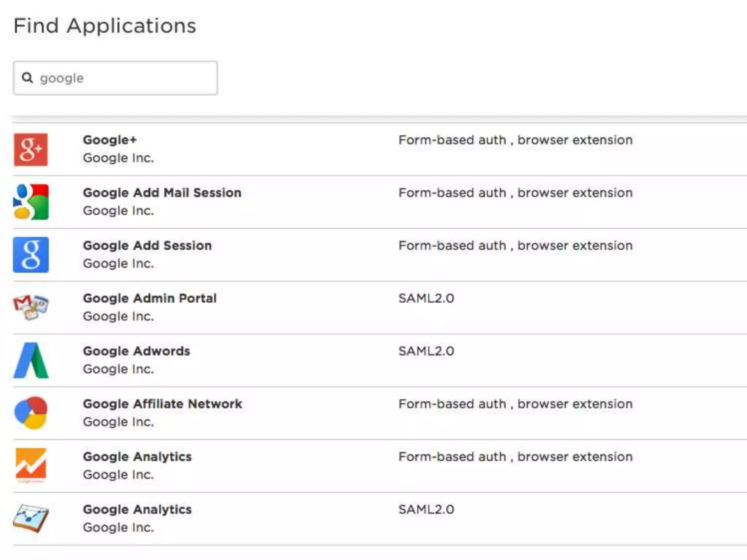The width and height of the screenshot is (747, 560).
Task: Click the Google Affiliate Network icon
Action: click(x=31, y=413)
